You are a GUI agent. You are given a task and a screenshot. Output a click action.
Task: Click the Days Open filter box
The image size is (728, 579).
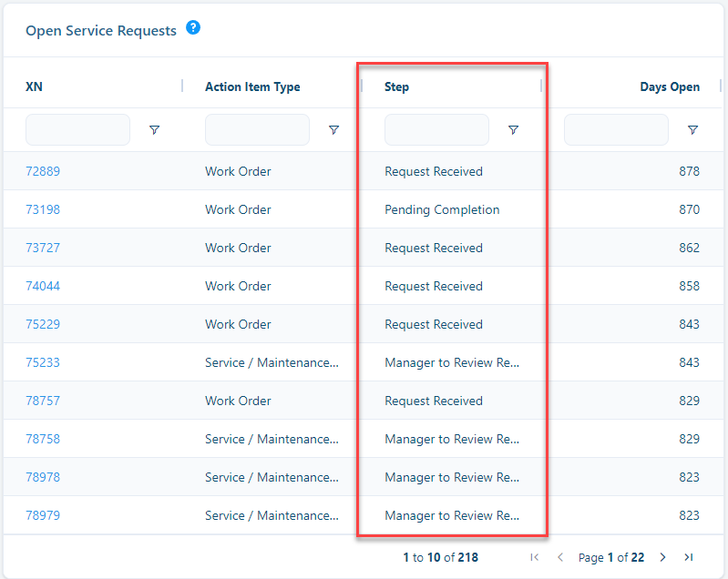click(616, 130)
